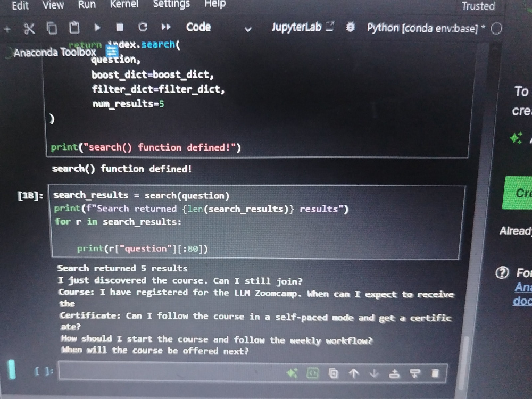Screen dimensions: 532x399
Task: Restart kernel and run all cells
Action: (x=165, y=27)
